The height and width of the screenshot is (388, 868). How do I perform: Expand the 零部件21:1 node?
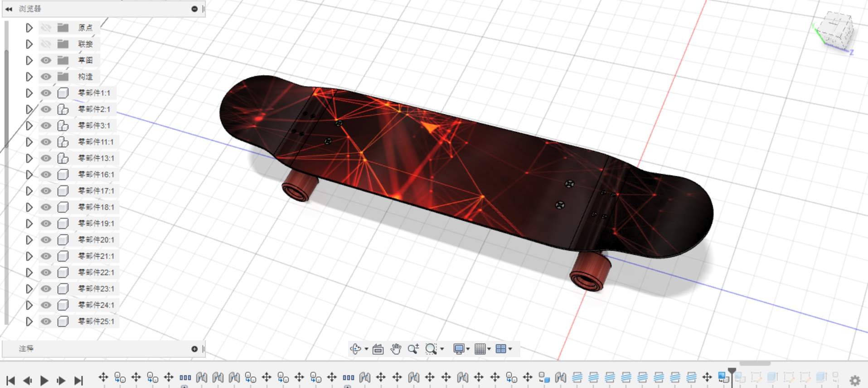[29, 256]
